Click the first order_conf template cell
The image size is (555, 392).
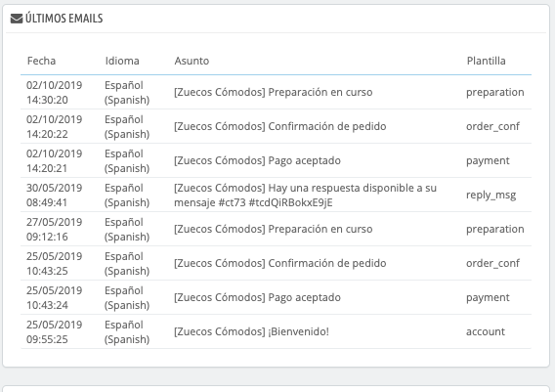coord(492,126)
